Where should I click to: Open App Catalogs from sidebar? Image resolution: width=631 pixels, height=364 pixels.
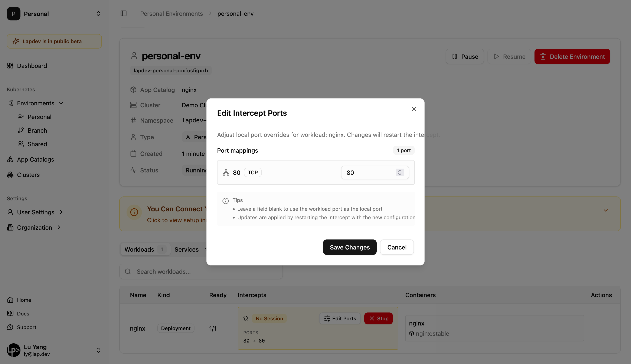(x=35, y=159)
